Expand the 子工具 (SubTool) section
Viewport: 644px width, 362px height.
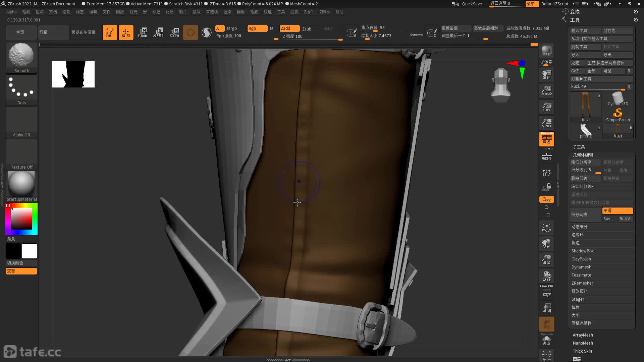tap(579, 147)
